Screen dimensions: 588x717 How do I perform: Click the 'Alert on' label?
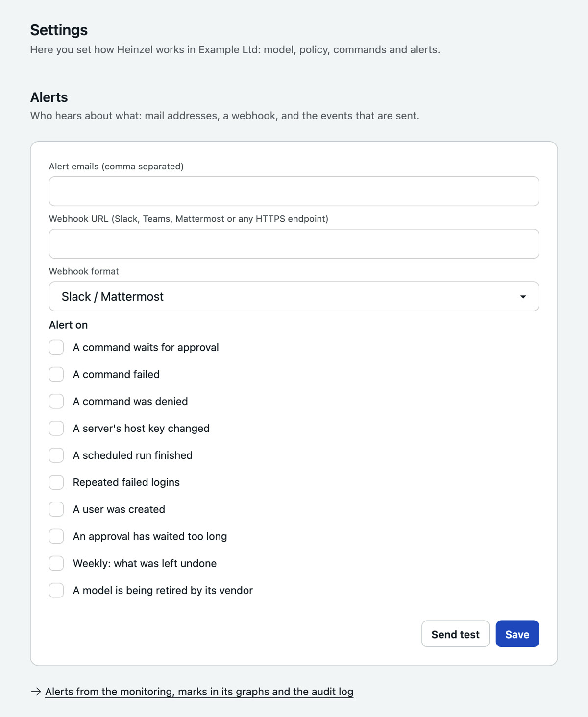[x=68, y=325]
